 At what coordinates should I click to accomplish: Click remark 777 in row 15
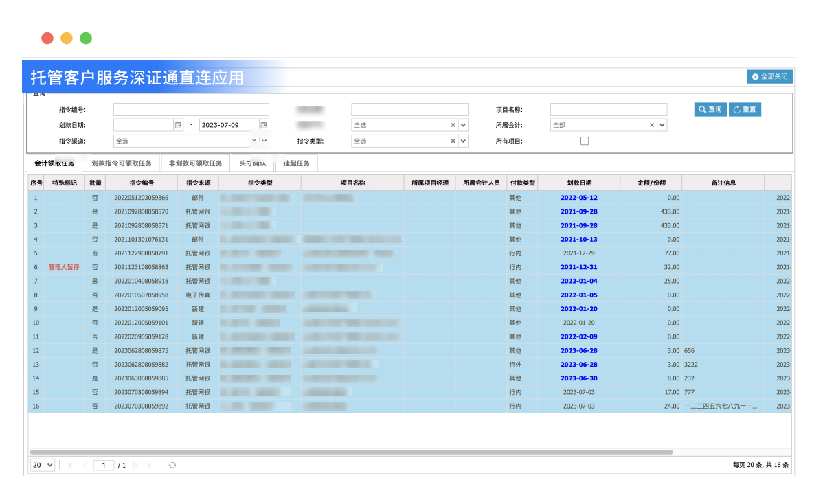click(x=689, y=393)
